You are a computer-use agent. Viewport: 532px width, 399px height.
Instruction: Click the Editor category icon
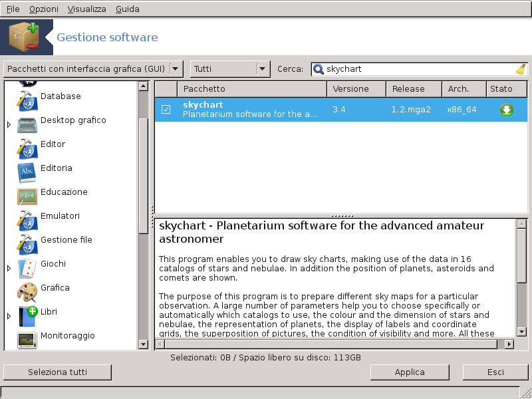point(27,148)
